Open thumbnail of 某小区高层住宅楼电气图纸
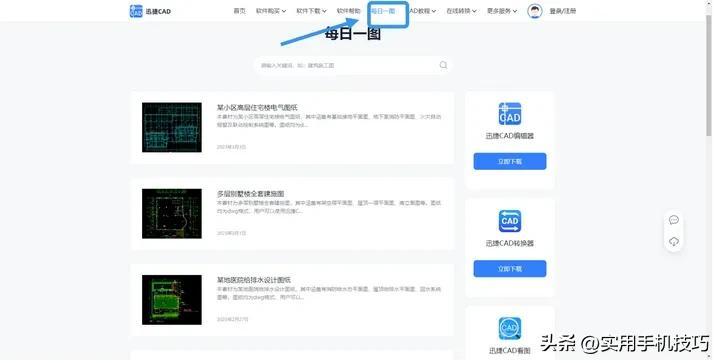The width and height of the screenshot is (720, 363). pyautogui.click(x=172, y=127)
